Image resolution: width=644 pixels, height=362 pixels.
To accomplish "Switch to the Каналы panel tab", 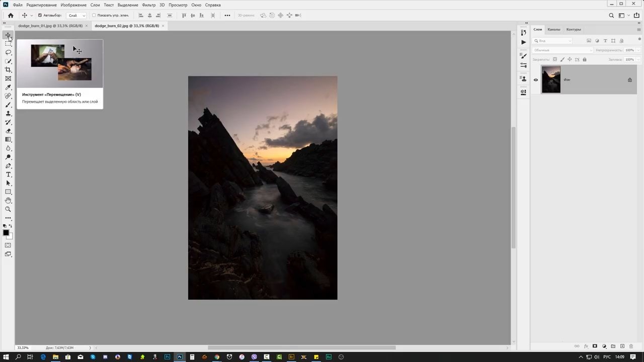I will (x=554, y=29).
